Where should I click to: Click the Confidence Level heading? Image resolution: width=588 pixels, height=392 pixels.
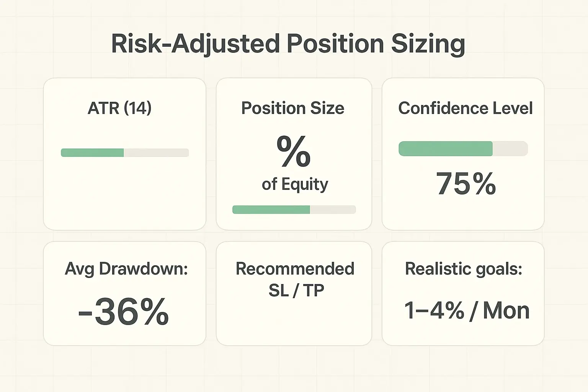click(x=465, y=108)
